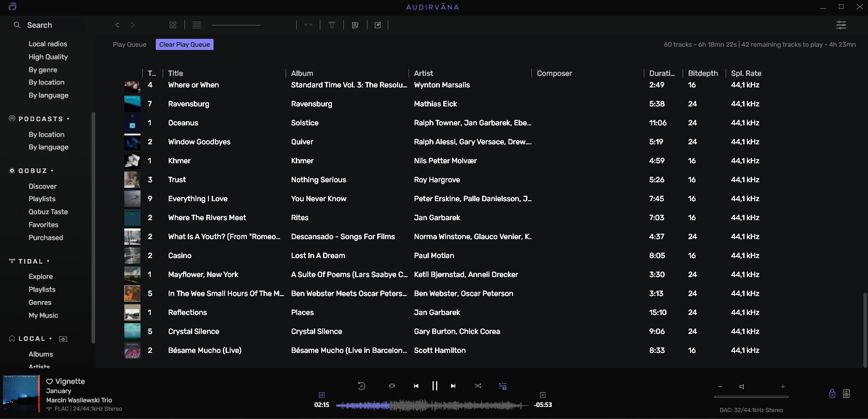Viewport: 868px width, 419px height.
Task: Sort the list by Bitdepth column
Action: coord(703,73)
